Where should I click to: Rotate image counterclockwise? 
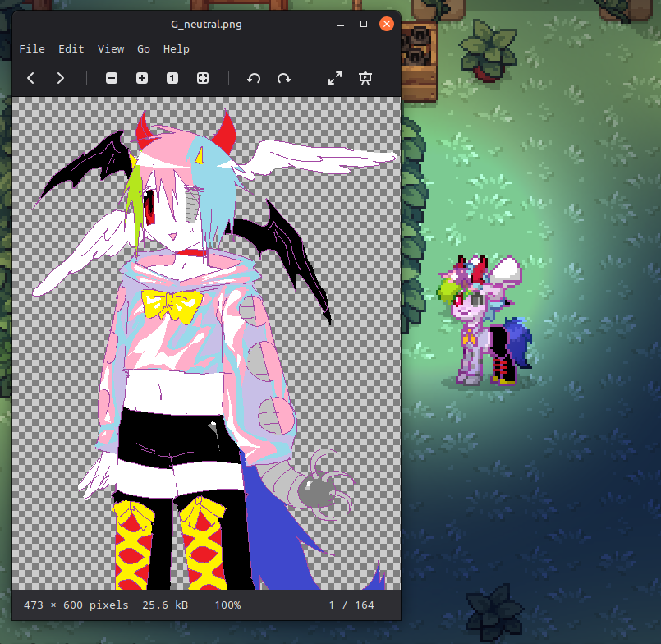(254, 78)
